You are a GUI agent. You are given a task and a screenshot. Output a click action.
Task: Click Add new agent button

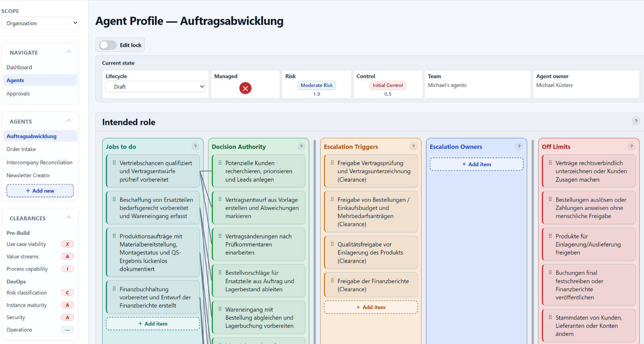pos(40,191)
